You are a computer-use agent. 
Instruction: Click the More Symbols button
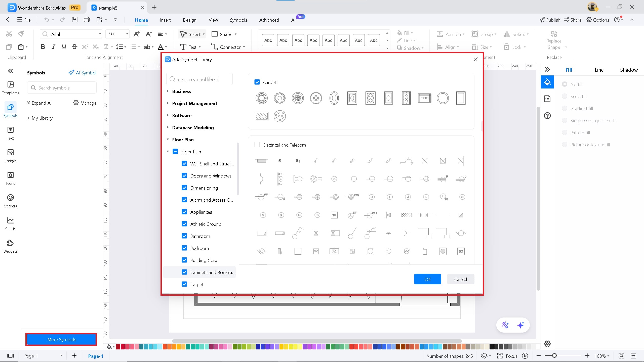(x=61, y=339)
